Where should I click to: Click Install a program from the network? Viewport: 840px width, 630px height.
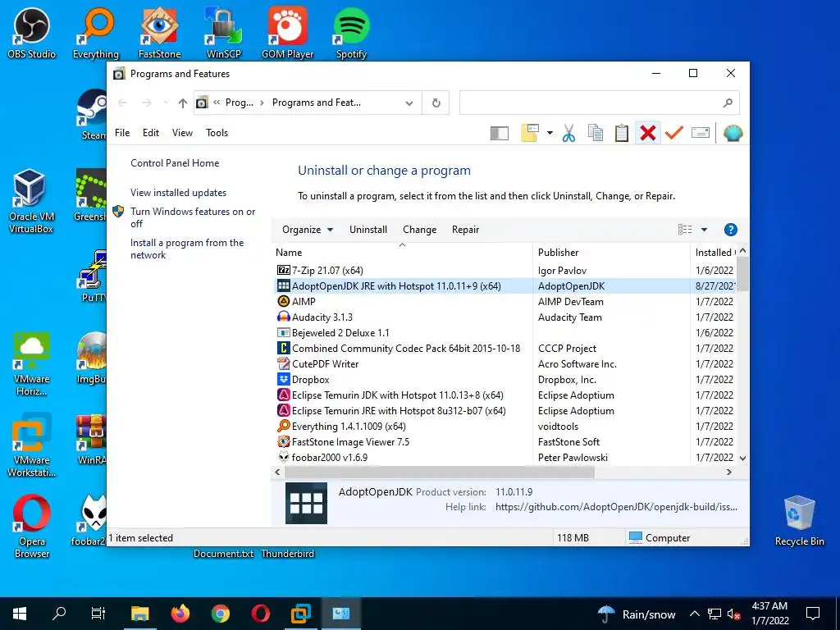click(187, 249)
